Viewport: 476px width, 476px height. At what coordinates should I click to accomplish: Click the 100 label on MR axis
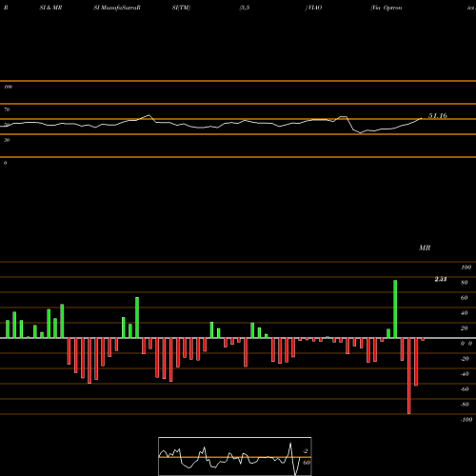(x=466, y=268)
